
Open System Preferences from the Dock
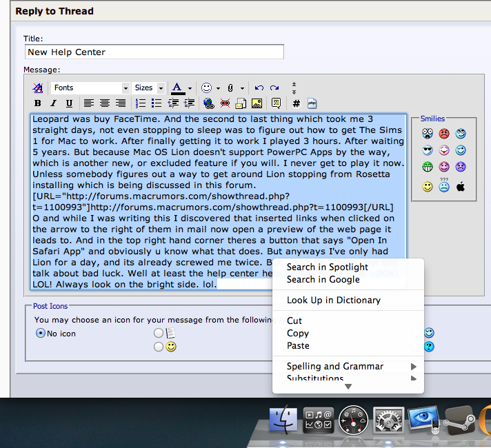tap(388, 420)
